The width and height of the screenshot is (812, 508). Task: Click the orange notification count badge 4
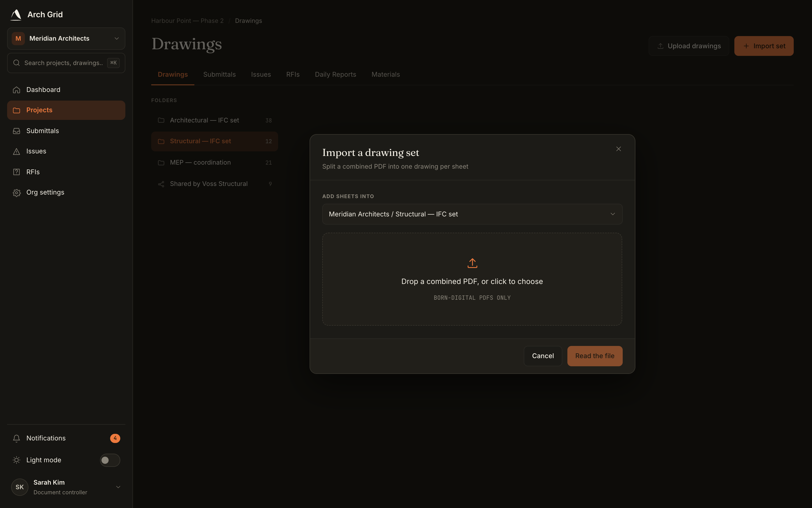coord(115,438)
